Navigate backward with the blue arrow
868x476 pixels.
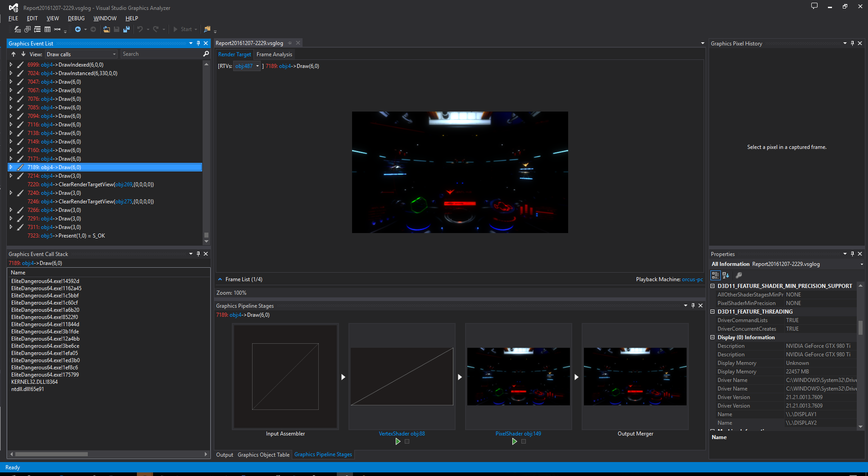click(x=78, y=29)
